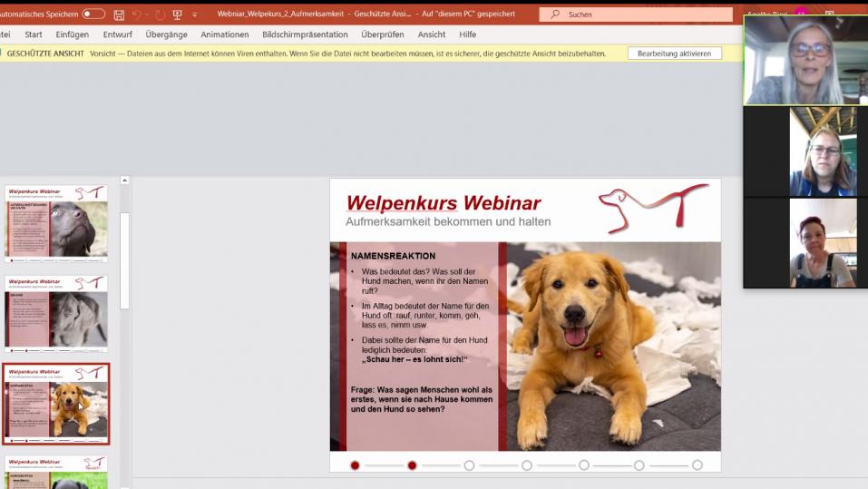868x489 pixels.
Task: Click the Bearbeitung aktivieren button
Action: point(674,54)
